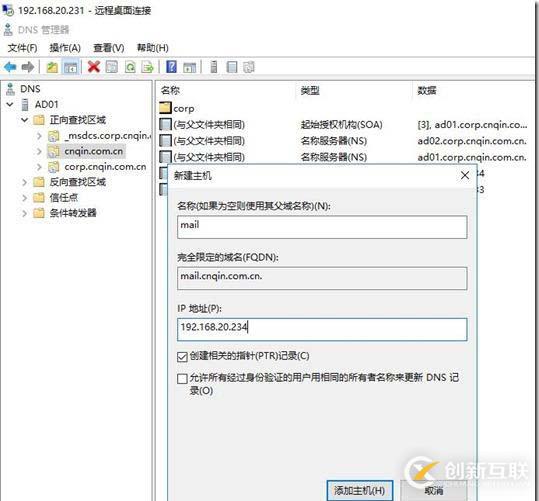Click the DNS Manager title bar icon
Viewport: 539px width, 501px height.
pyautogui.click(x=8, y=30)
